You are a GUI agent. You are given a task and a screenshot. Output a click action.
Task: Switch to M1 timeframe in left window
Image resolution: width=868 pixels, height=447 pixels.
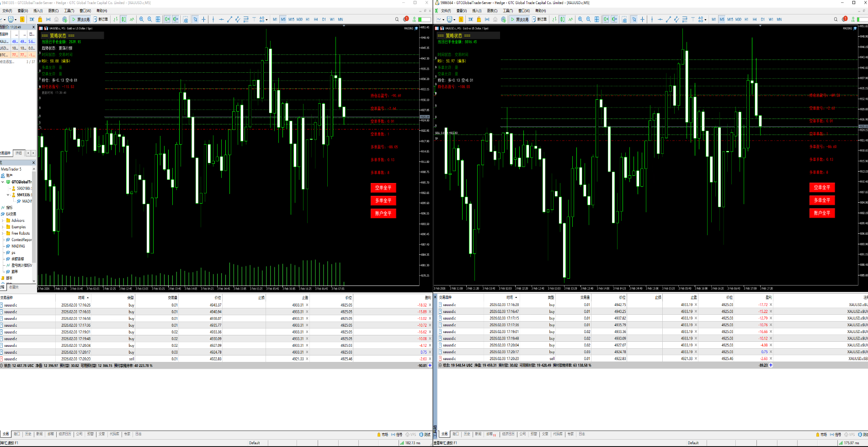pyautogui.click(x=275, y=19)
